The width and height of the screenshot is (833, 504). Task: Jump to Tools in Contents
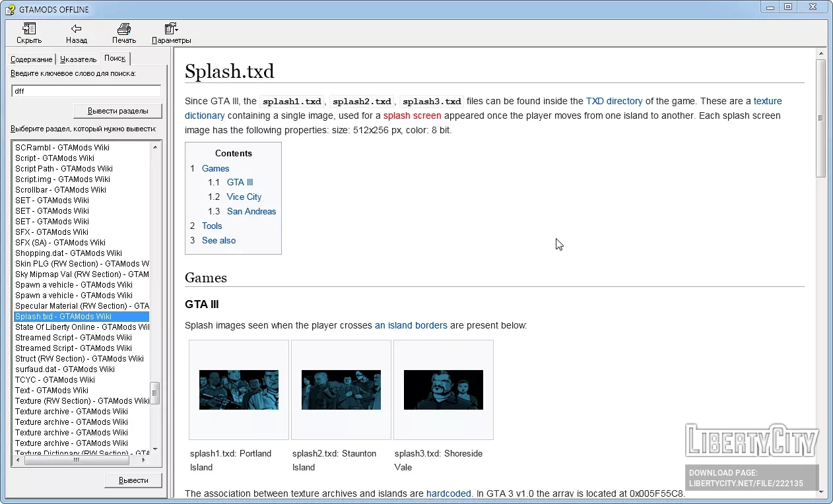[212, 226]
